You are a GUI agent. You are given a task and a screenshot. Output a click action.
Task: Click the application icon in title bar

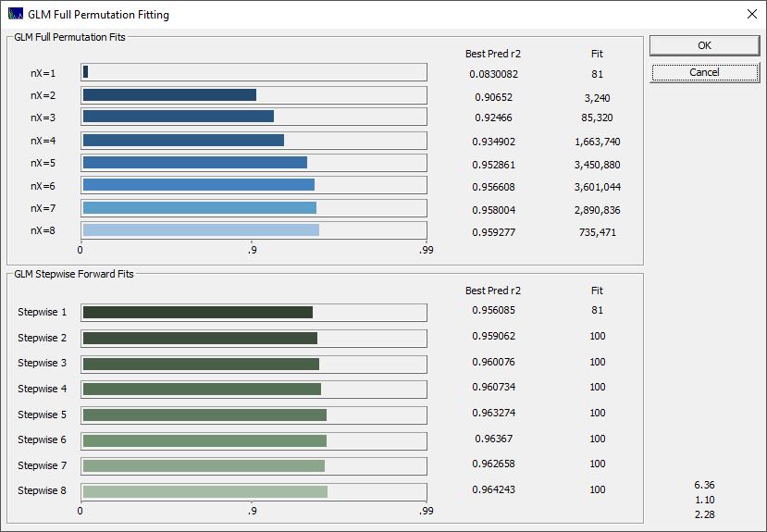(x=16, y=14)
